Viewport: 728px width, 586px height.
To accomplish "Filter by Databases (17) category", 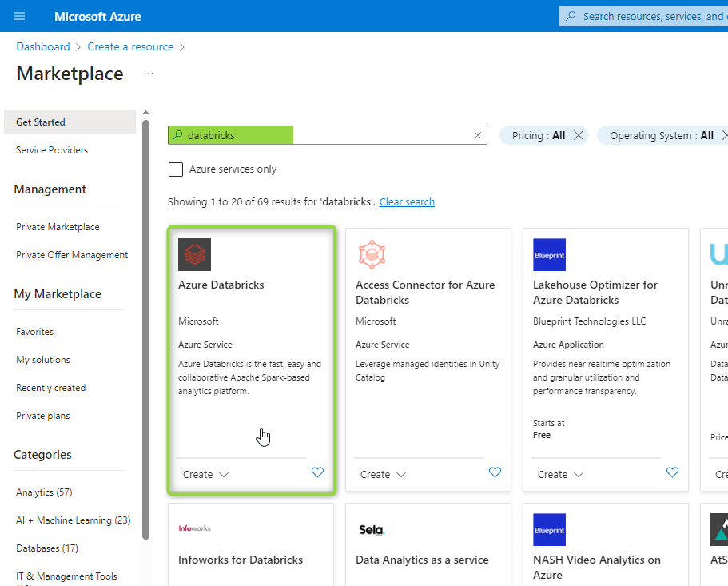I will pos(47,548).
